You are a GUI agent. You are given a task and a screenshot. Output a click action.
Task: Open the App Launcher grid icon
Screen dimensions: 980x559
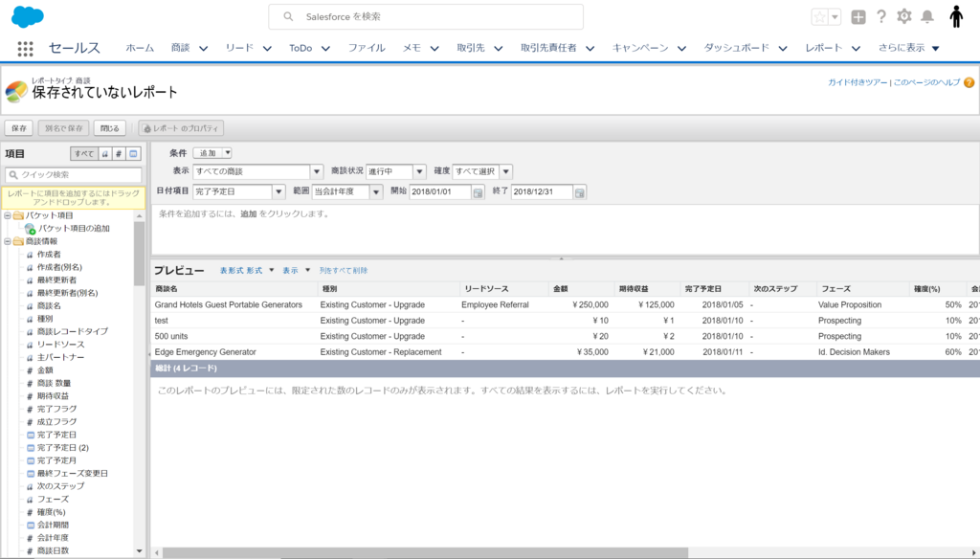[25, 49]
